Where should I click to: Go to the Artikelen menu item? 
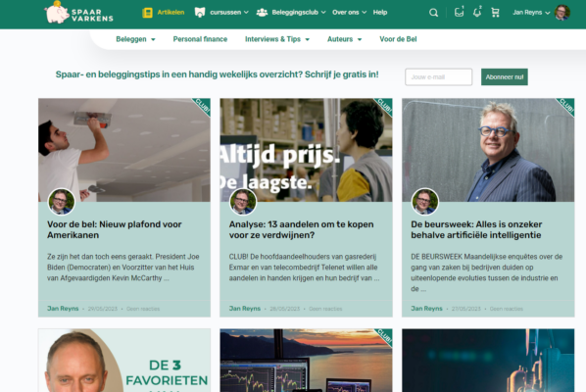click(171, 13)
